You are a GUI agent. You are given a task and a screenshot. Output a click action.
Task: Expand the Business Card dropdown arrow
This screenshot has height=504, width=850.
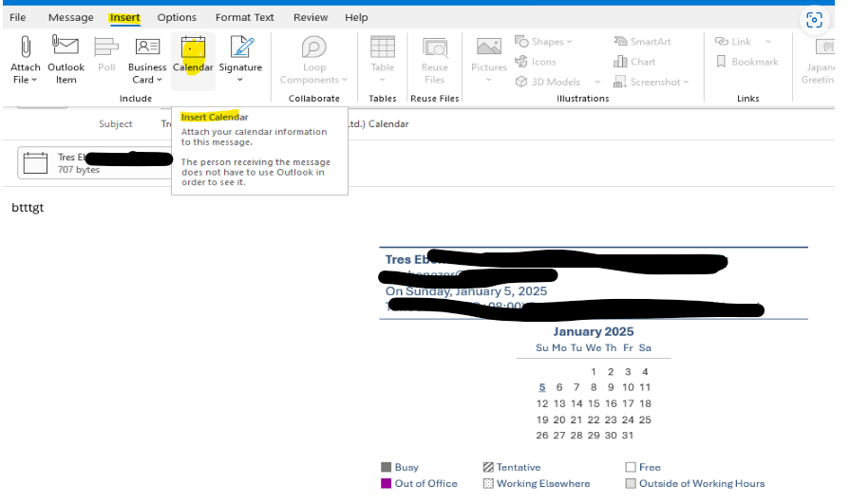[x=160, y=80]
